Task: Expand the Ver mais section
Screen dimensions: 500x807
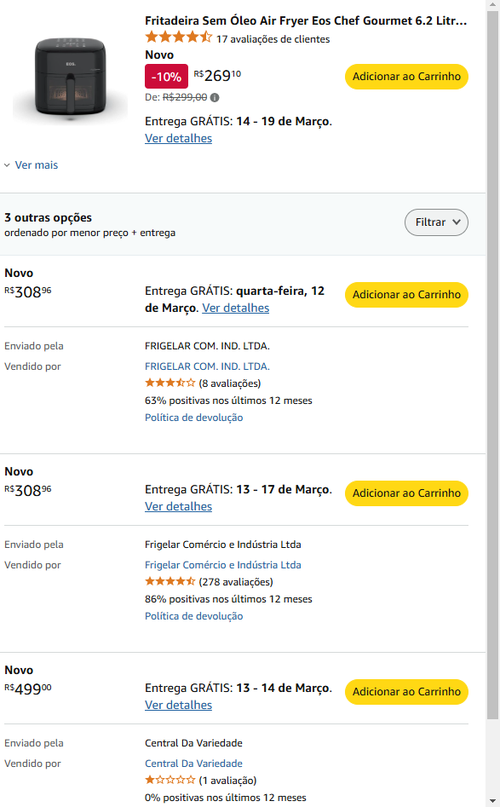Action: pyautogui.click(x=31, y=165)
